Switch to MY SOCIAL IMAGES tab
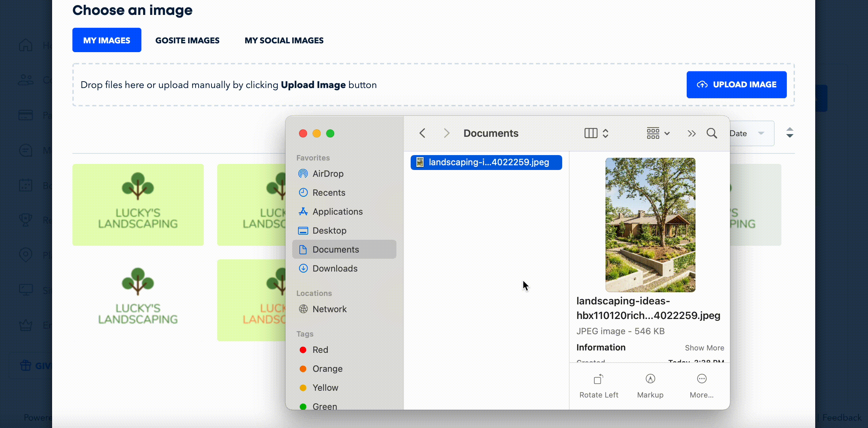 [x=284, y=41]
